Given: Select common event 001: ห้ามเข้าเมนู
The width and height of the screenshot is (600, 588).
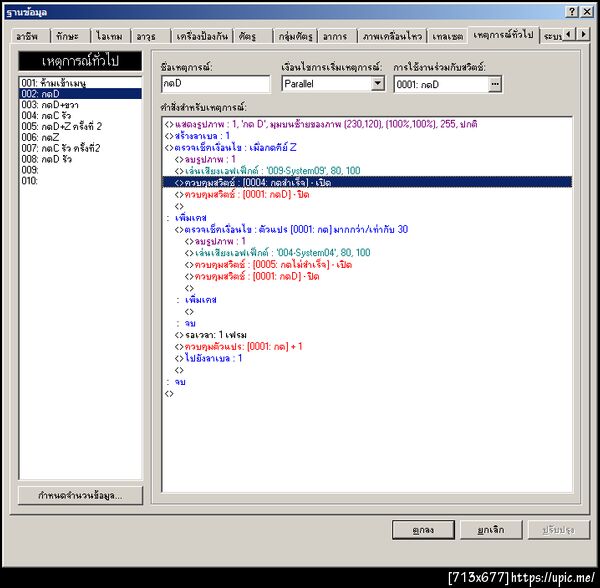Looking at the screenshot, I should (80, 83).
